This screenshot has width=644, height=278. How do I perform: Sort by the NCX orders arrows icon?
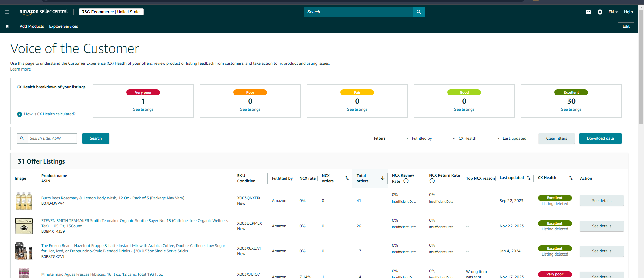click(x=347, y=178)
